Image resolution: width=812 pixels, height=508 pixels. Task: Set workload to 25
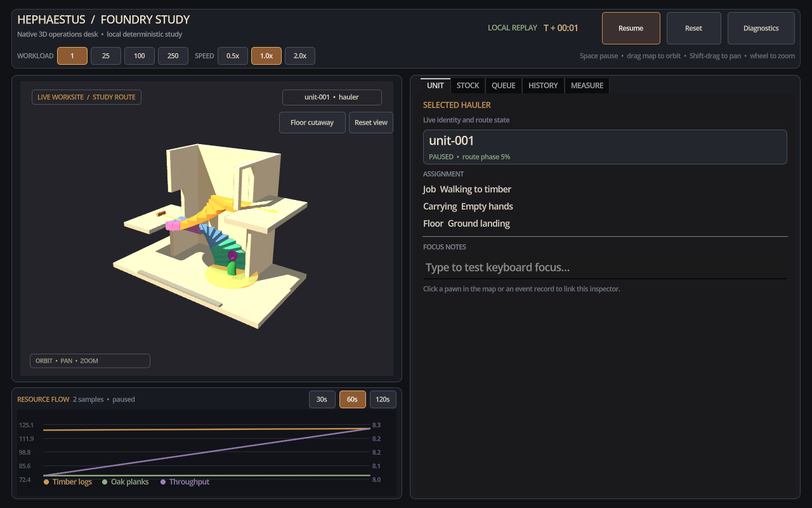[106, 56]
